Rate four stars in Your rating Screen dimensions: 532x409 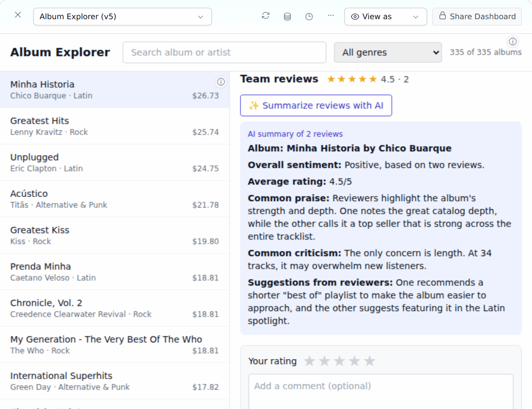point(354,361)
